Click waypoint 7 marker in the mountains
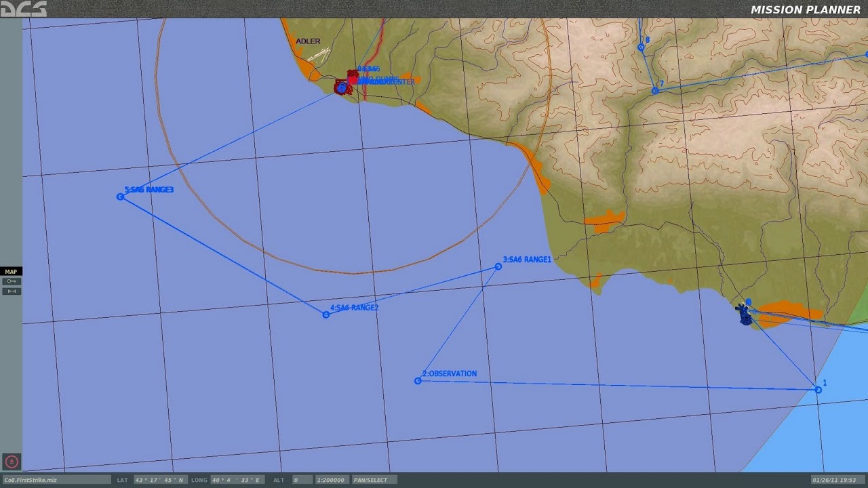 tap(655, 90)
